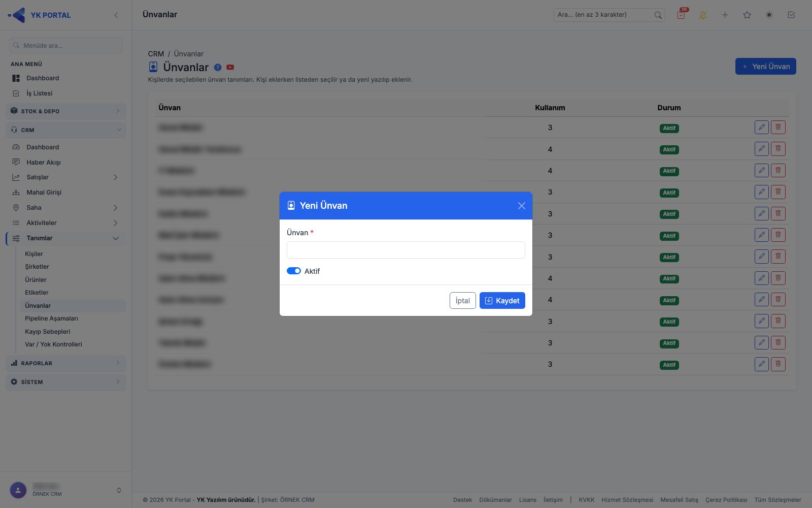This screenshot has height=508, width=812.
Task: Open the company switcher arrows in sidebar footer
Action: tap(119, 490)
